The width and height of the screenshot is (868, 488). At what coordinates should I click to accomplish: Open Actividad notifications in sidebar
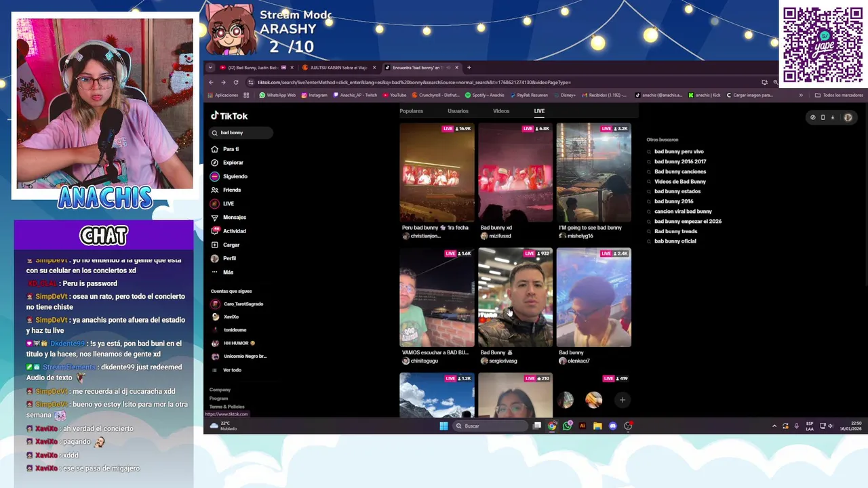(229, 231)
